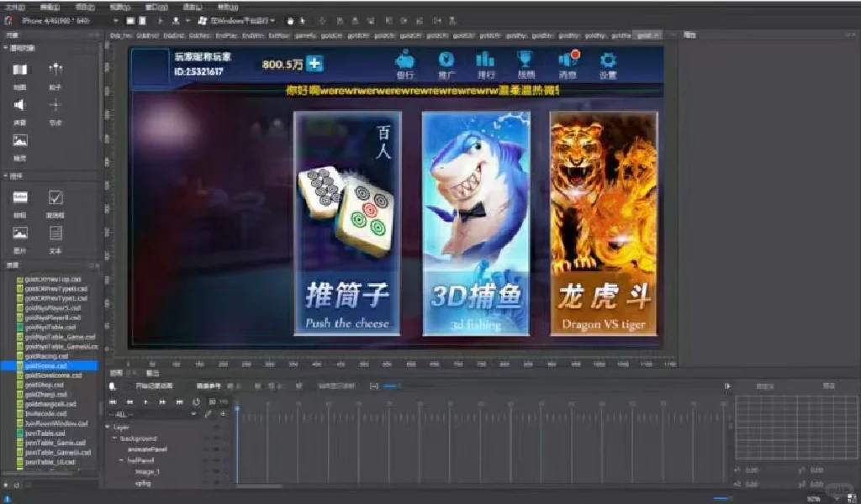Image resolution: width=861 pixels, height=504 pixels.
Task: Click the Record (战绩) trophy icon
Action: [525, 59]
